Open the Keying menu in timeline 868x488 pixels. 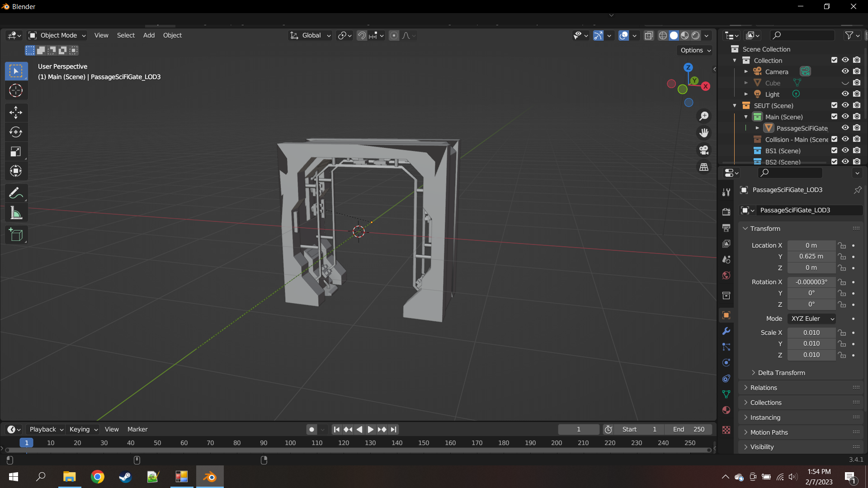click(84, 429)
